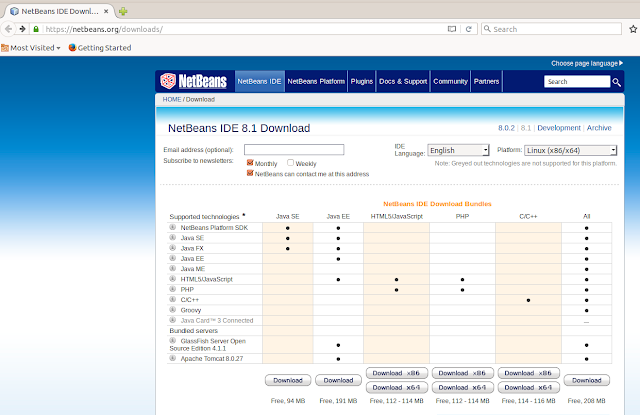Expand HTML5/JavaScript row info icon
This screenshot has width=640, height=415.
(173, 279)
